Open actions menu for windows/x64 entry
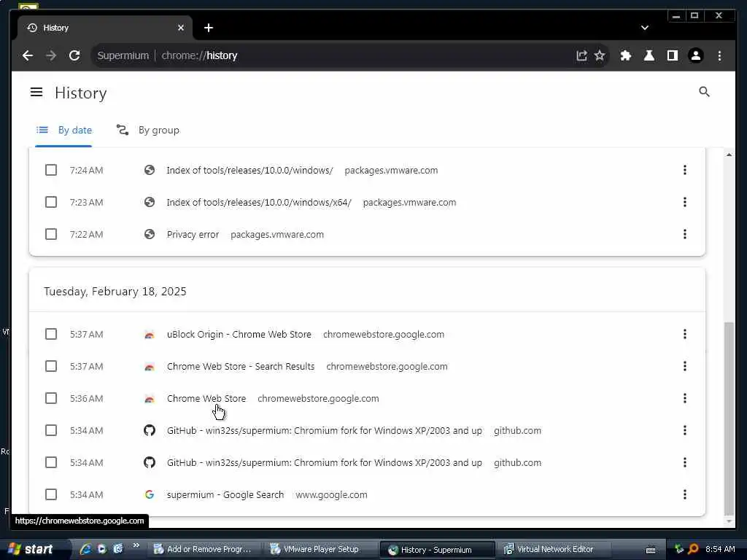Viewport: 747px width, 560px height. pos(684,202)
